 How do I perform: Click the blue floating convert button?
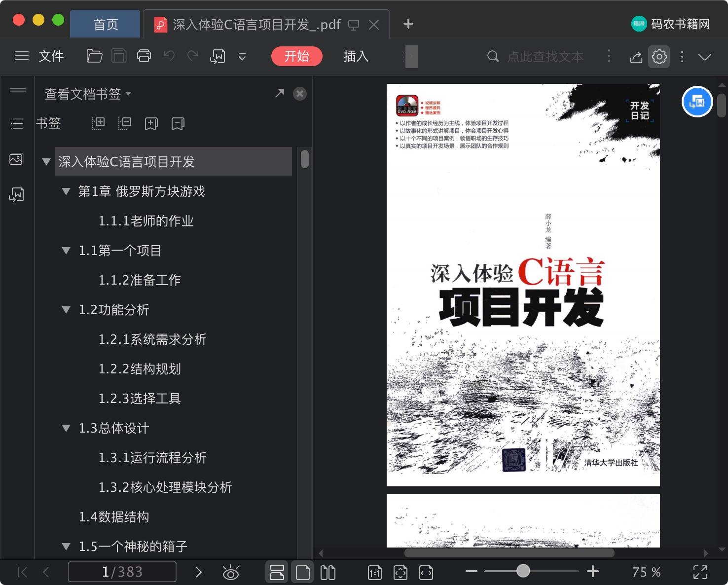coord(697,102)
